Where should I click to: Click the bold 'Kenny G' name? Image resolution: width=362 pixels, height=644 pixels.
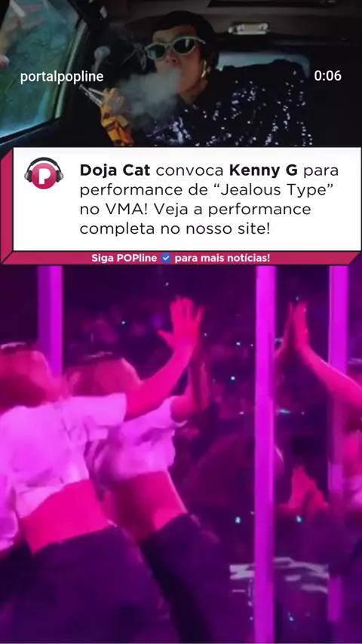coord(263,170)
